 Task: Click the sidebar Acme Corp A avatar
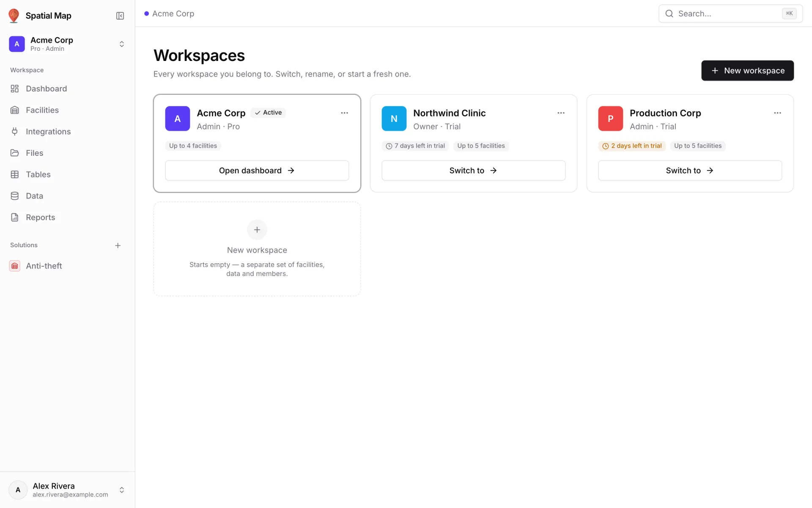pos(17,44)
